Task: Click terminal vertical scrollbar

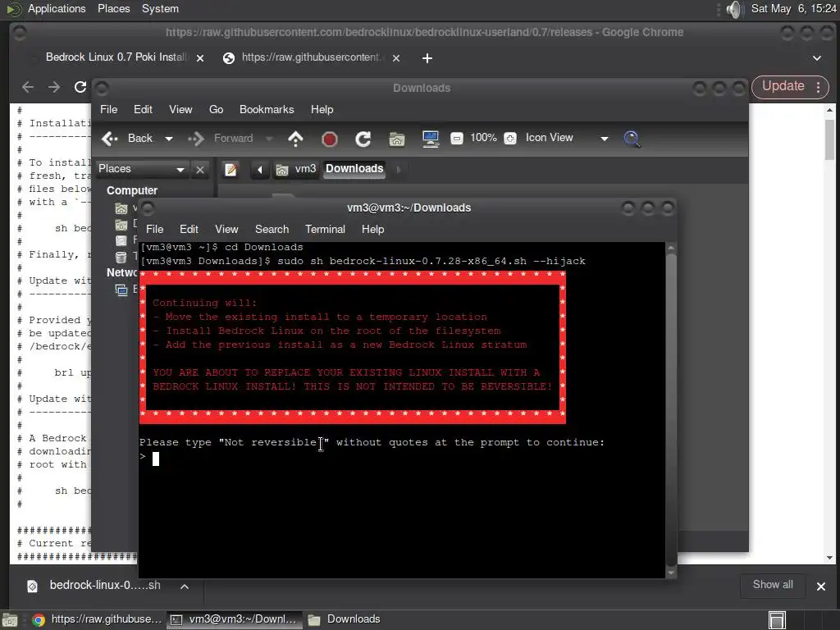Action: (x=671, y=410)
